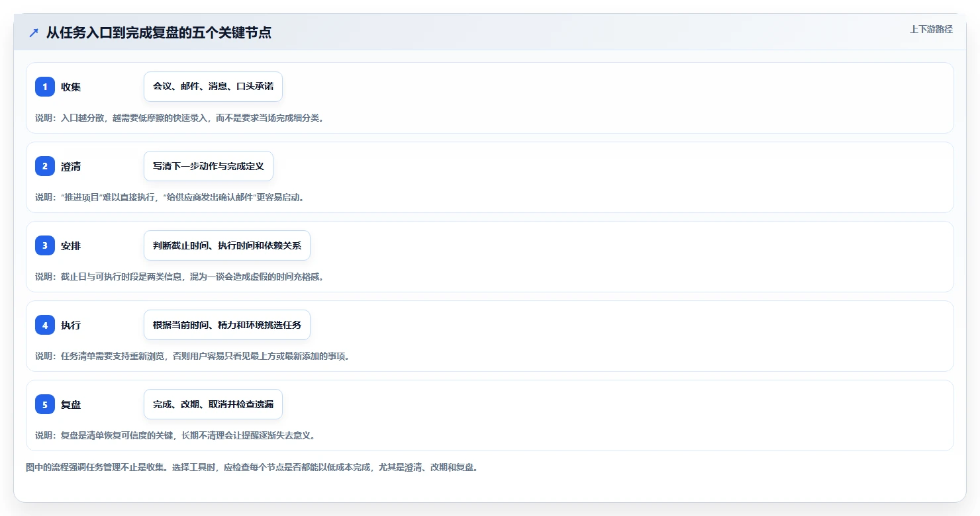Click the 会议、邮件、消息、口头承诺 chip
Image resolution: width=980 pixels, height=516 pixels.
(x=213, y=87)
